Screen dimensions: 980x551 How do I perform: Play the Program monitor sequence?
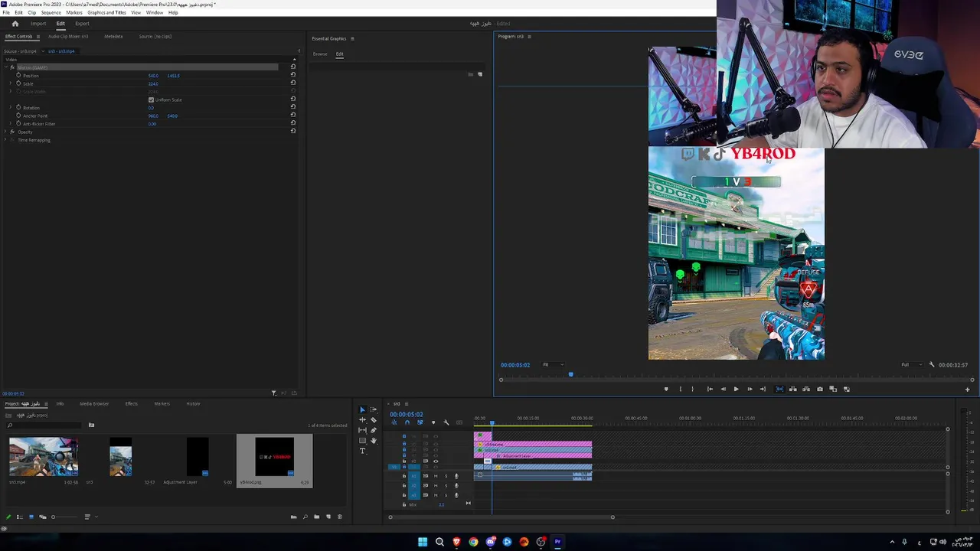click(737, 389)
